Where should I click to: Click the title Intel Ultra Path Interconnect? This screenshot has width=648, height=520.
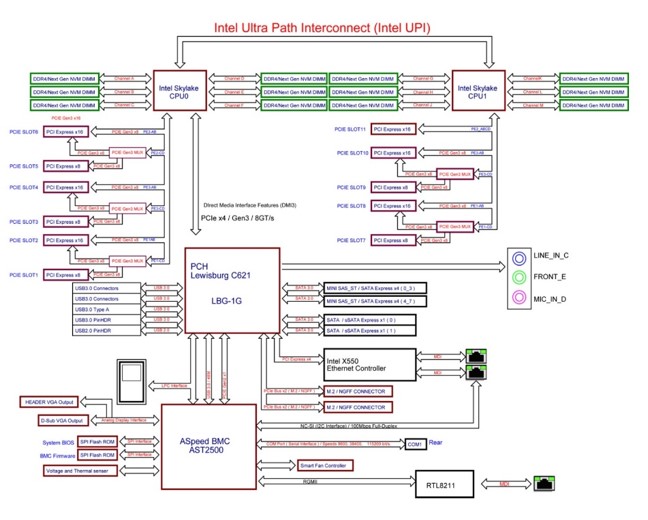coord(322,28)
